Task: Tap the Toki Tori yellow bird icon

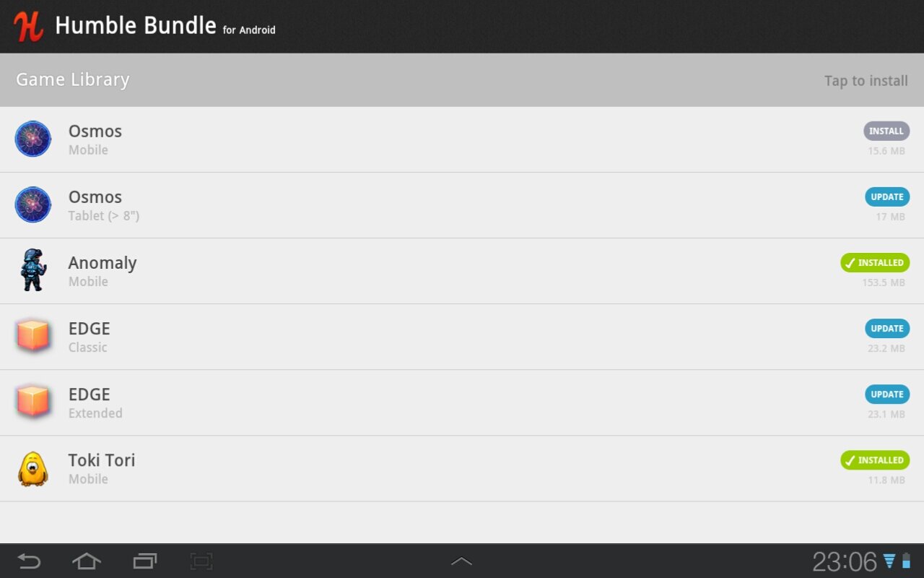Action: [x=33, y=468]
